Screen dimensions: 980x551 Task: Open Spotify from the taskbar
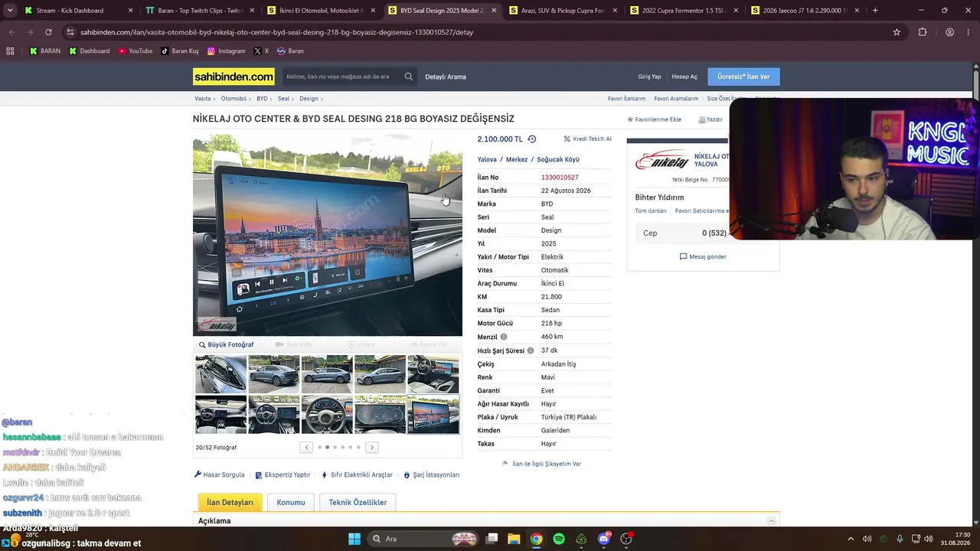tap(559, 539)
